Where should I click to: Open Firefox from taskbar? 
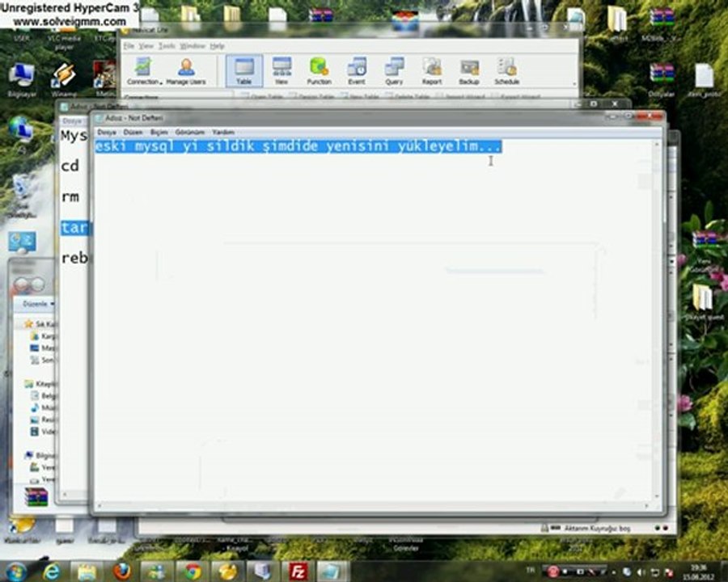tap(122, 571)
